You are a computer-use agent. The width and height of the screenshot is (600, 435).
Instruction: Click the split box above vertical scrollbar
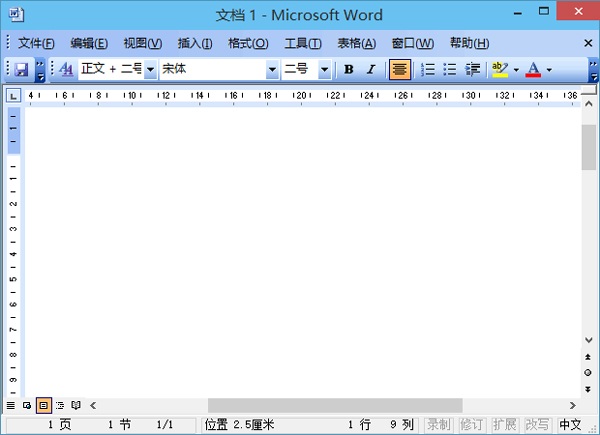pyautogui.click(x=589, y=90)
